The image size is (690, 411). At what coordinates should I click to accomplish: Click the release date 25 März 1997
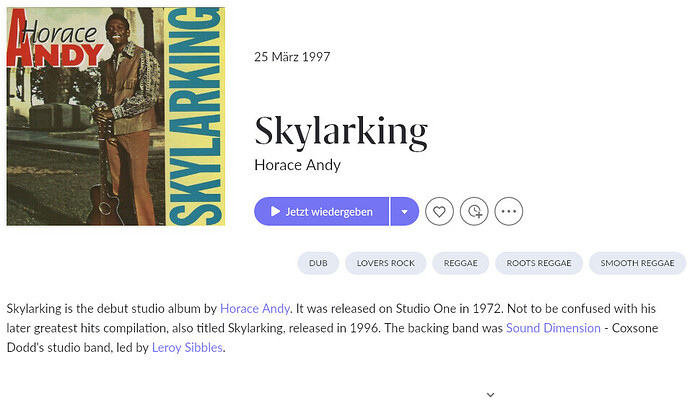point(292,56)
